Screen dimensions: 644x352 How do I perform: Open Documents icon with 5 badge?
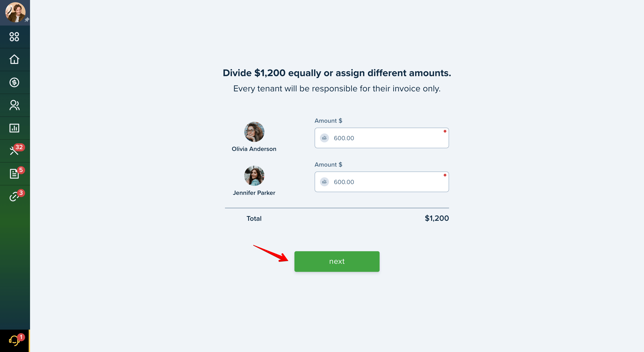(14, 174)
